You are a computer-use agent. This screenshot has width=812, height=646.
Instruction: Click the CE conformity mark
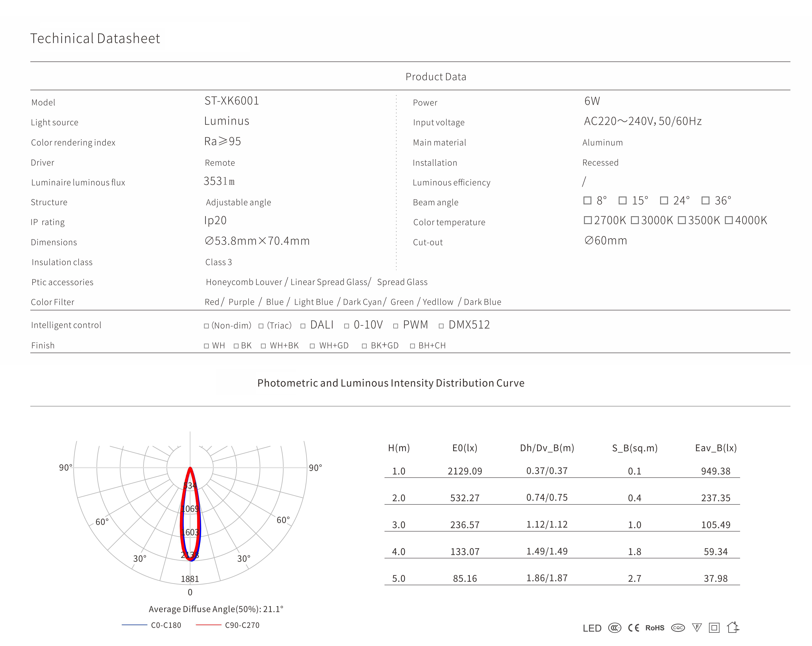pos(633,628)
